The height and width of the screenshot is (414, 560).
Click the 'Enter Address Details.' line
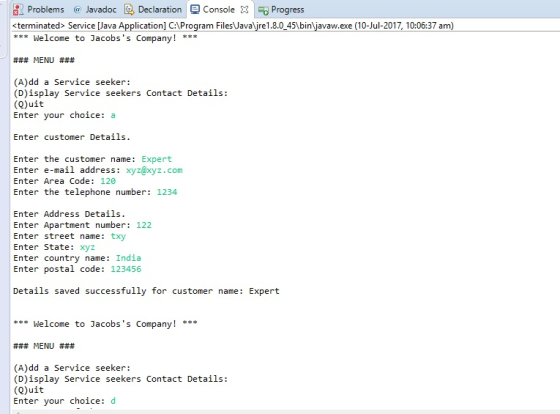(69, 214)
